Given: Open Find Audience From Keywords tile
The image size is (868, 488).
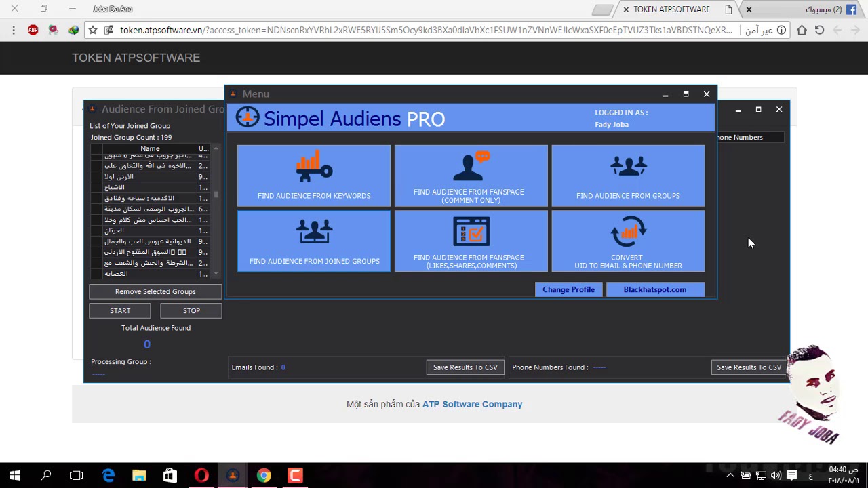Looking at the screenshot, I should coord(314,176).
